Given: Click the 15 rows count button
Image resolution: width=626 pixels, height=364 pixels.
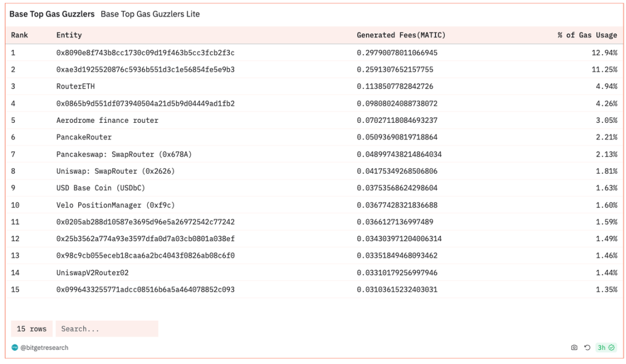Looking at the screenshot, I should click(32, 329).
